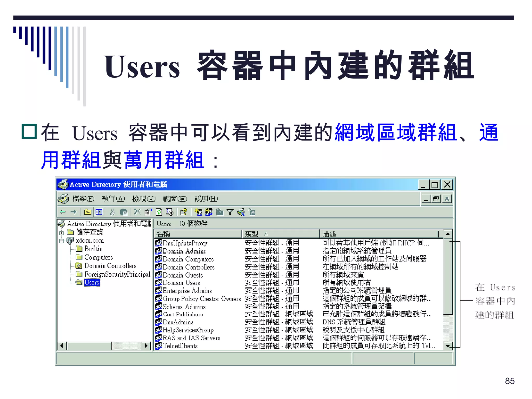Collapse the xdom.com domain node
The image size is (532, 399).
61,241
